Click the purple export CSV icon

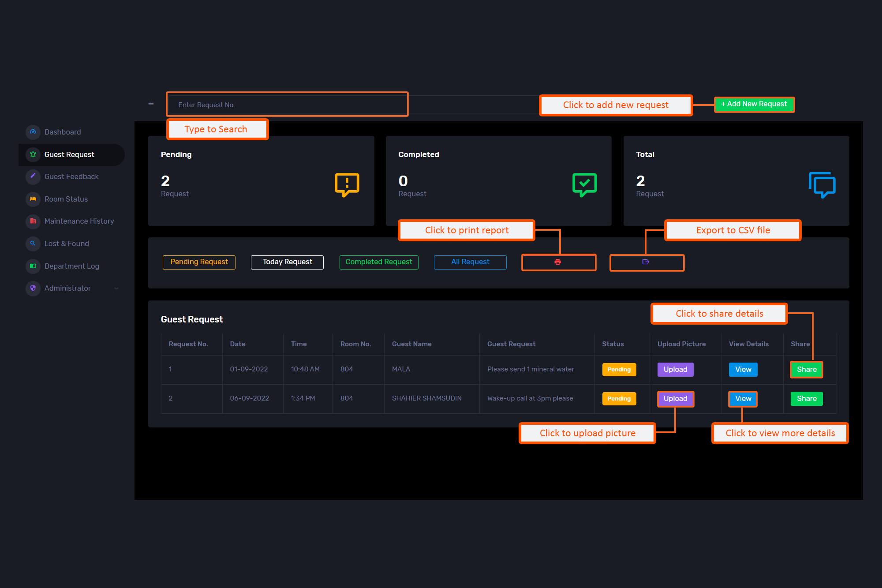click(646, 262)
